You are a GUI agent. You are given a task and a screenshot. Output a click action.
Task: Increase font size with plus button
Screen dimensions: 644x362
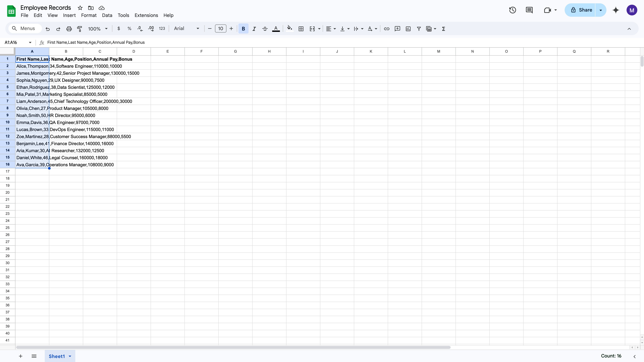(231, 29)
